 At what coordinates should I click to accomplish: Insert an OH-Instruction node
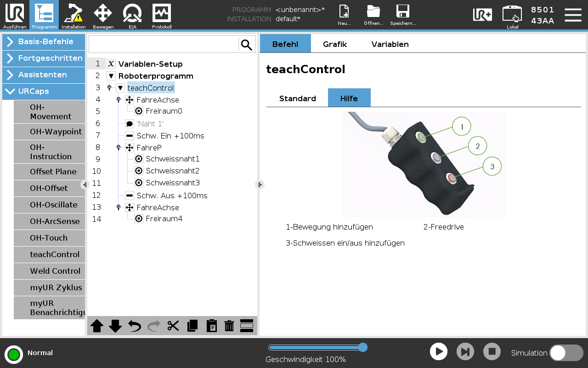[x=49, y=152]
